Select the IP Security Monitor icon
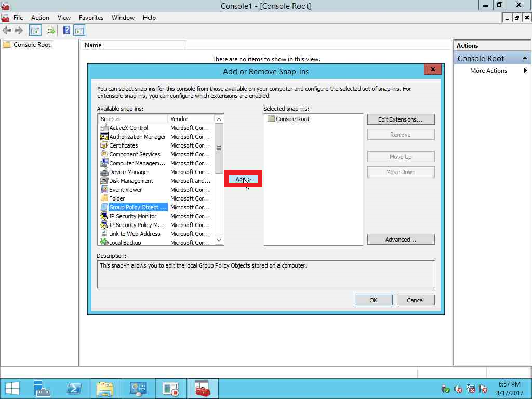This screenshot has width=532, height=399. click(104, 216)
